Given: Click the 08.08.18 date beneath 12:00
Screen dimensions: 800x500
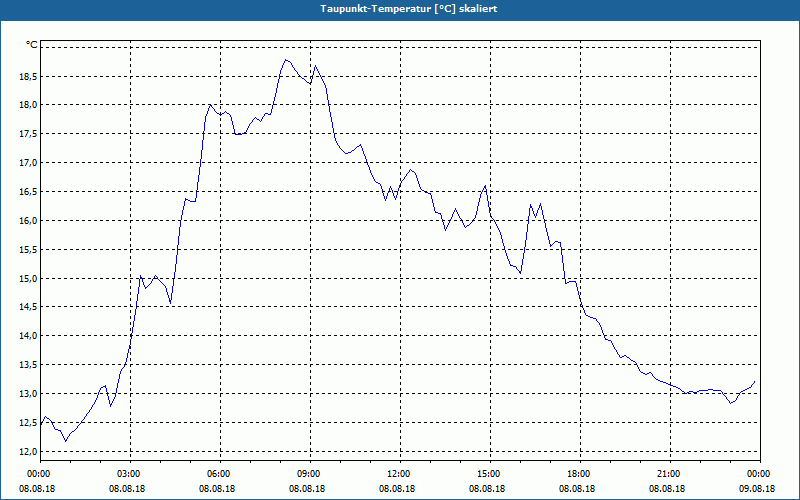Looking at the screenshot, I should pyautogui.click(x=397, y=488).
